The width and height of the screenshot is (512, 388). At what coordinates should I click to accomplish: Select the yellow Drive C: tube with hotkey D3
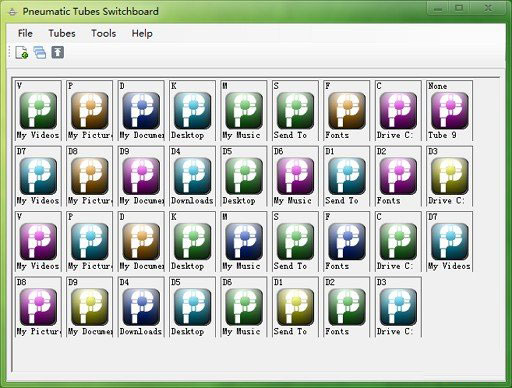tap(449, 176)
